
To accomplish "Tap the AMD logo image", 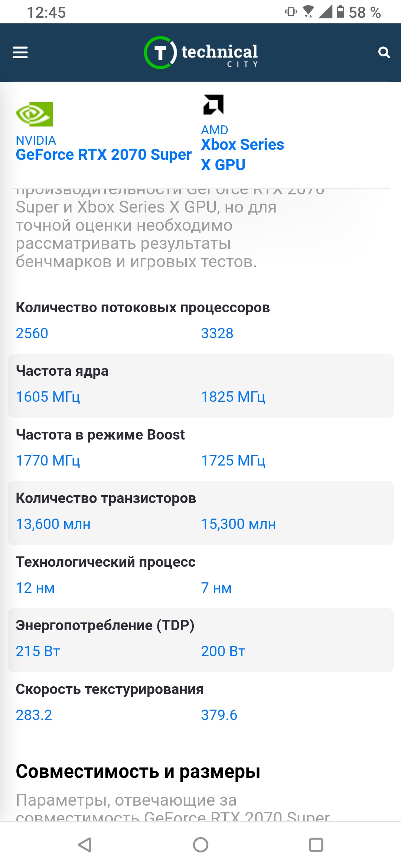I will point(213,105).
